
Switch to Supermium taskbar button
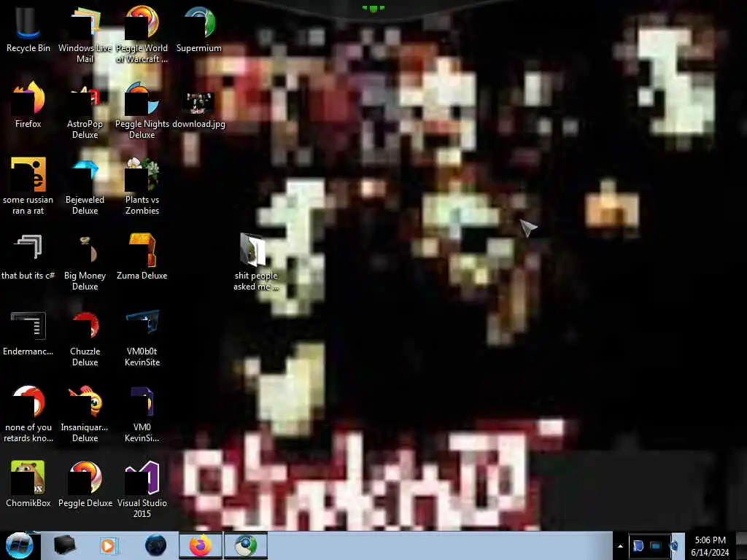tap(245, 545)
